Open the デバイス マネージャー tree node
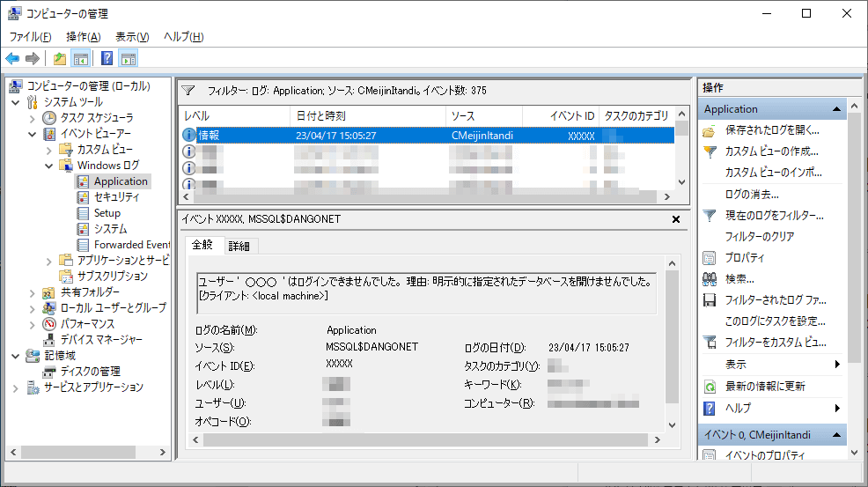 (x=102, y=339)
